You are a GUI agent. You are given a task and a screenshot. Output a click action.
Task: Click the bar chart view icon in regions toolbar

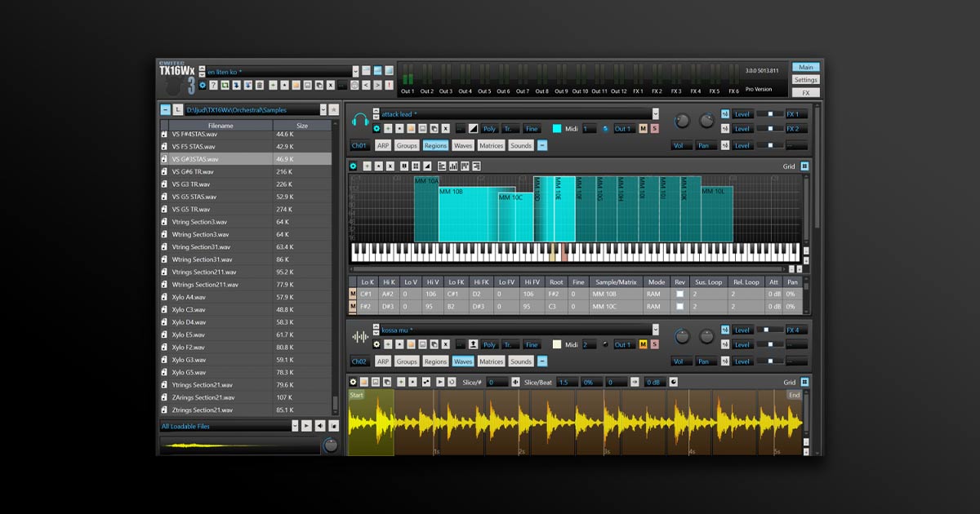(453, 166)
